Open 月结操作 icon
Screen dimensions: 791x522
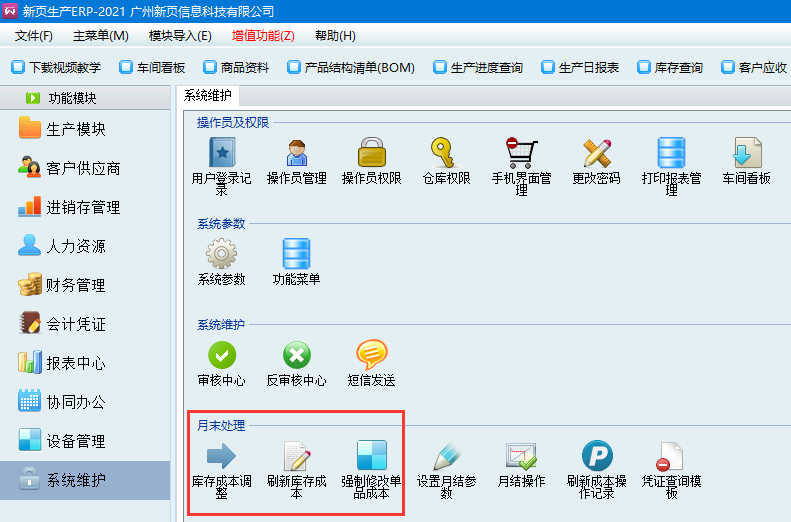[521, 456]
